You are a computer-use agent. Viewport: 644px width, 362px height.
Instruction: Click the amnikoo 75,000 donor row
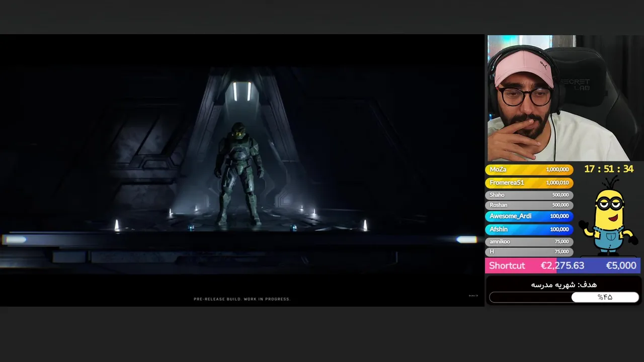pyautogui.click(x=529, y=242)
